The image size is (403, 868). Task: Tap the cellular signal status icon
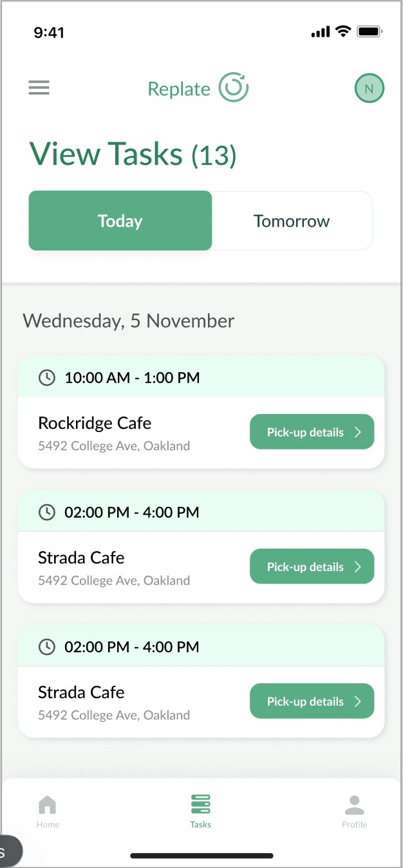(x=320, y=32)
